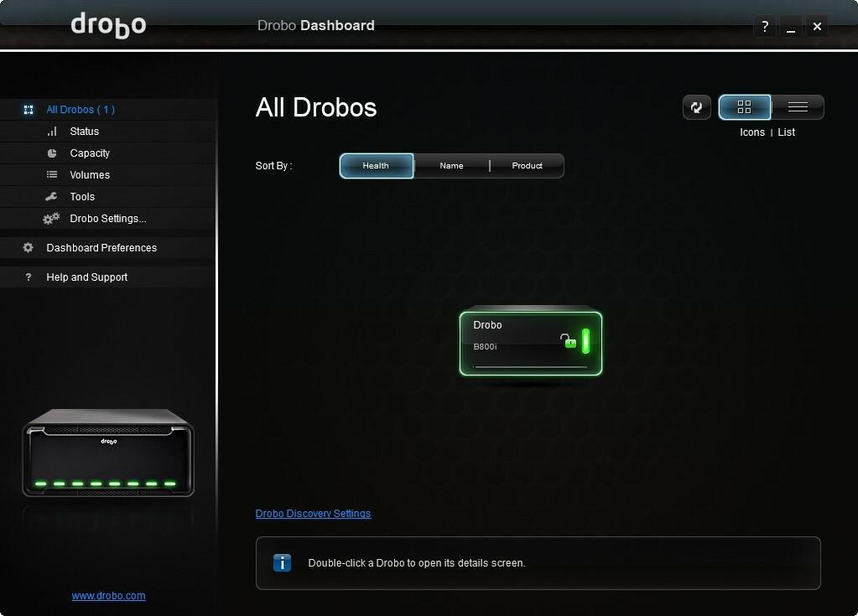Click the Dashboard Preferences gear icon
The height and width of the screenshot is (616, 858).
click(x=28, y=247)
